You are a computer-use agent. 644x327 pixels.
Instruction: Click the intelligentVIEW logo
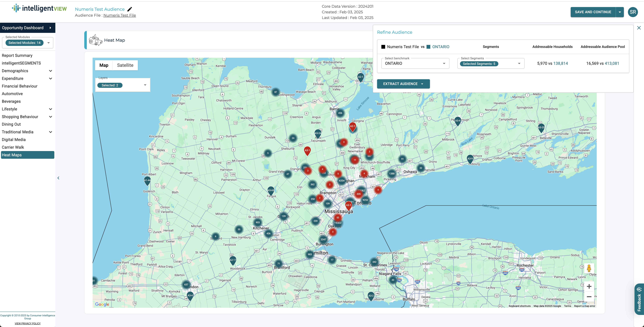pos(39,8)
